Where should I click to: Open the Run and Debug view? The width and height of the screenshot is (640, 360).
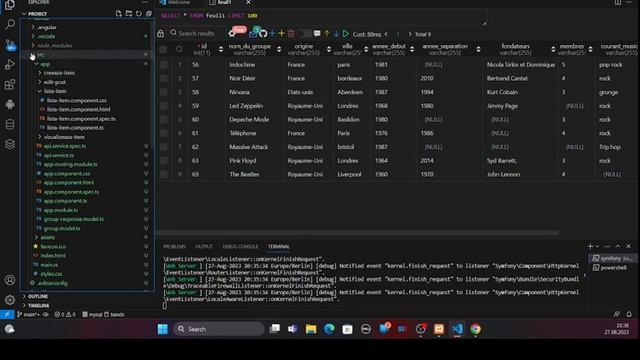pos(10,64)
